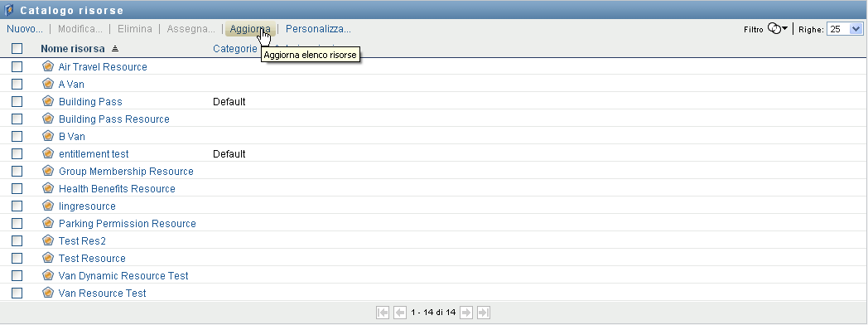Click the Aggiorna refresh button
868x325 pixels.
[250, 29]
